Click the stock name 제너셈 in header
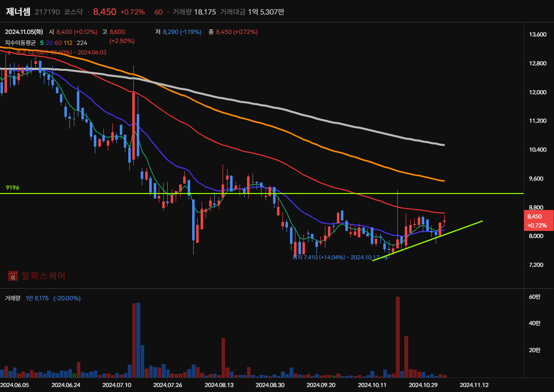This screenshot has height=392, width=554. coord(18,11)
